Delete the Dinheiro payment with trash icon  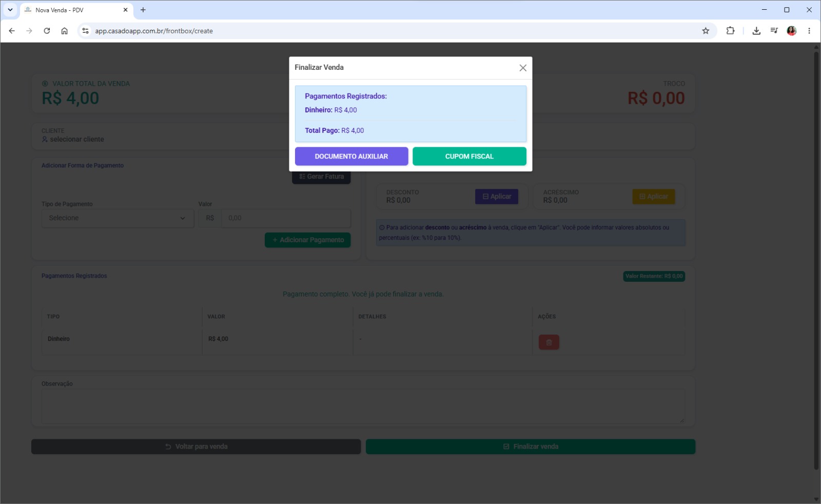point(549,342)
